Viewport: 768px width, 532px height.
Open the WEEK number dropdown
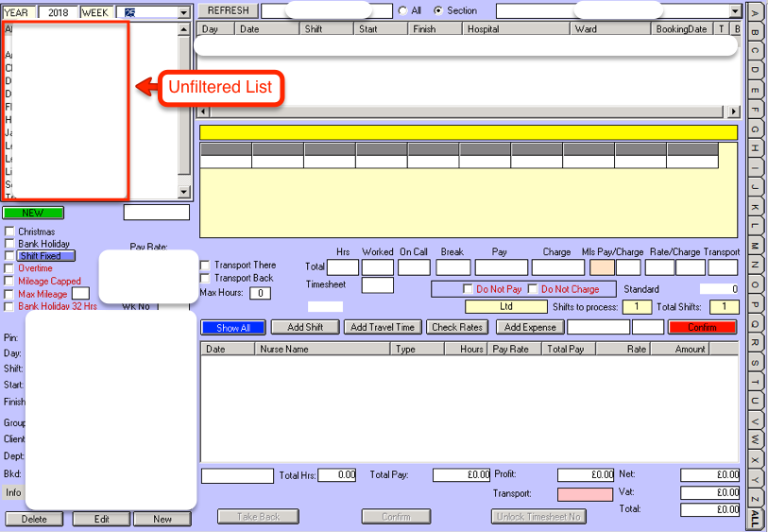coord(183,13)
